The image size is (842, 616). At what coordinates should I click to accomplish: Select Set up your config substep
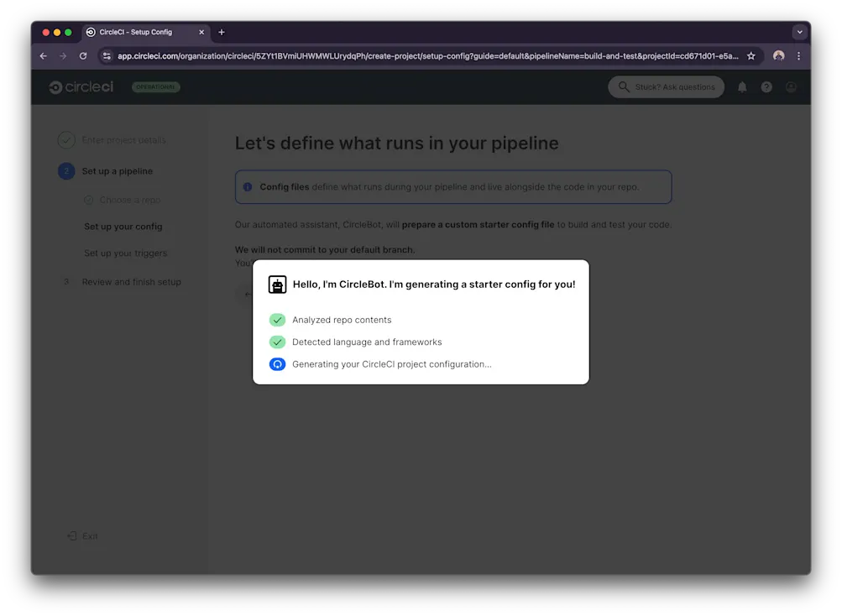pos(123,227)
